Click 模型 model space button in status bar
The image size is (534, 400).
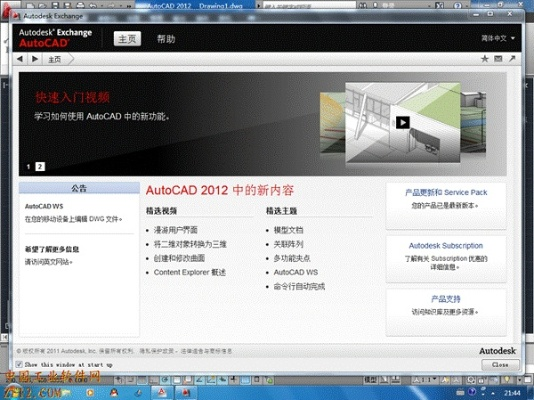[371, 379]
